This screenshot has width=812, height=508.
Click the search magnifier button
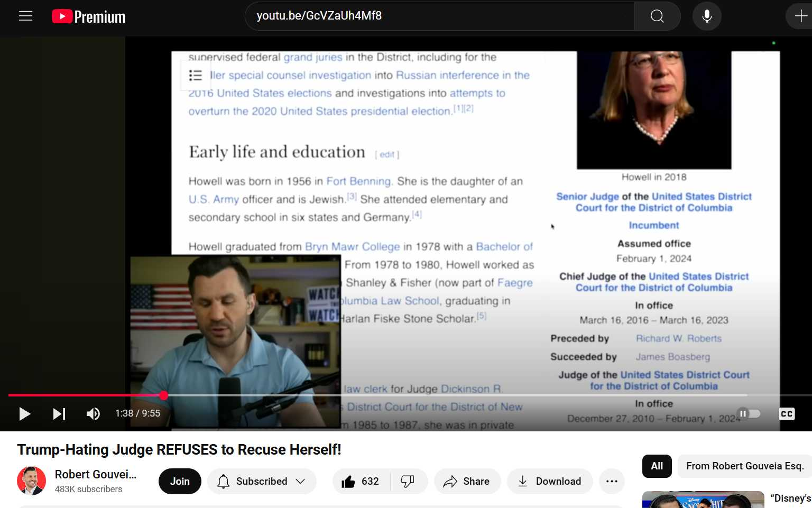click(x=657, y=16)
